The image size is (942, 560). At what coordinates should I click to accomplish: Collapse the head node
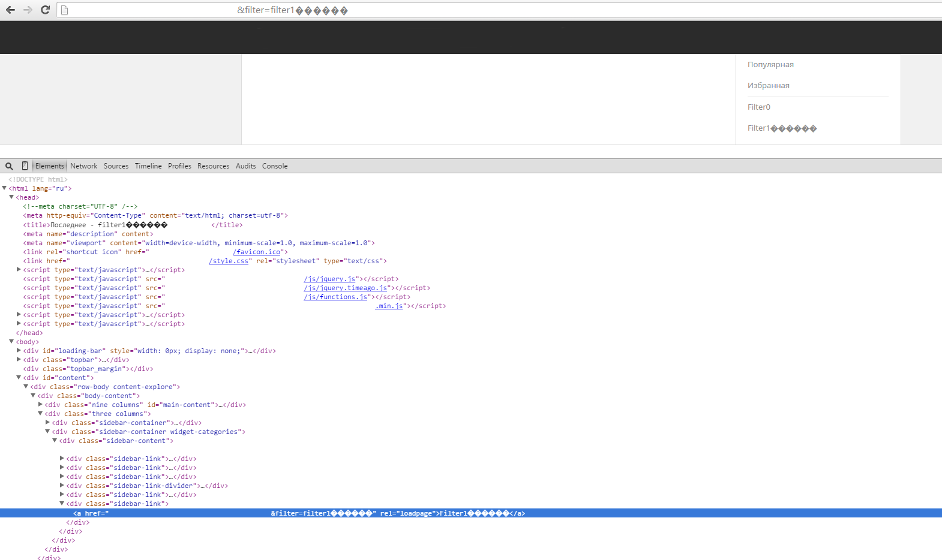click(x=11, y=197)
